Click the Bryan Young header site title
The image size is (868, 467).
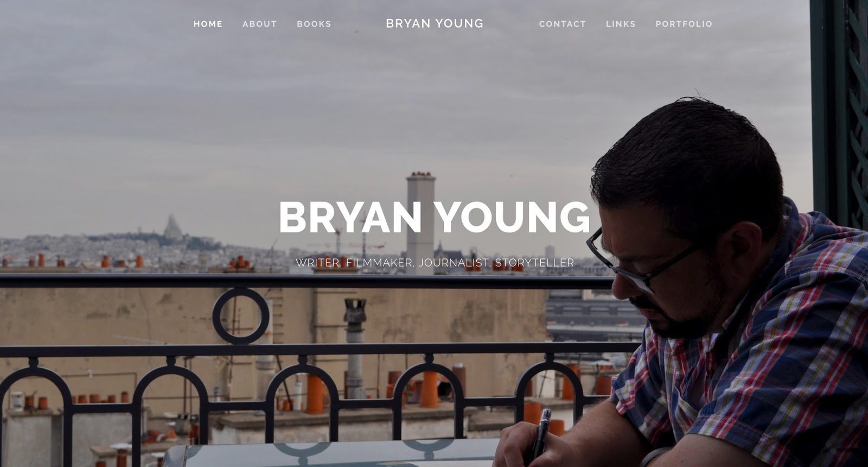click(x=435, y=23)
